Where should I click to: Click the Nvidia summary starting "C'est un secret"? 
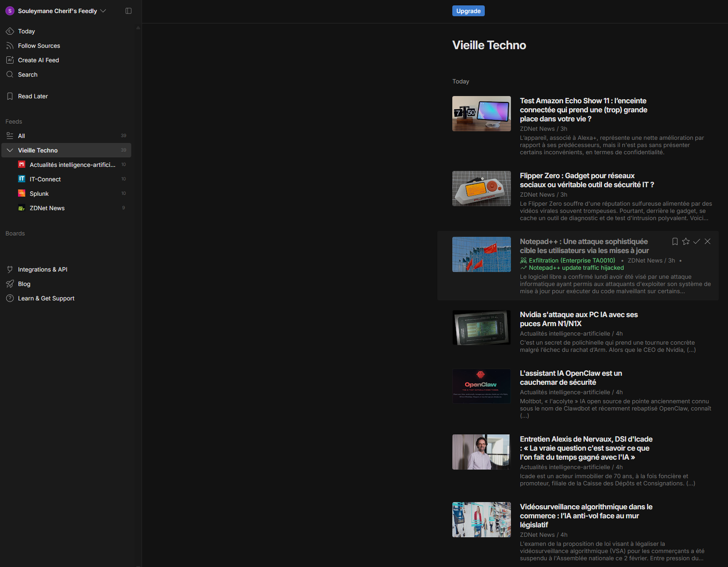coord(608,346)
